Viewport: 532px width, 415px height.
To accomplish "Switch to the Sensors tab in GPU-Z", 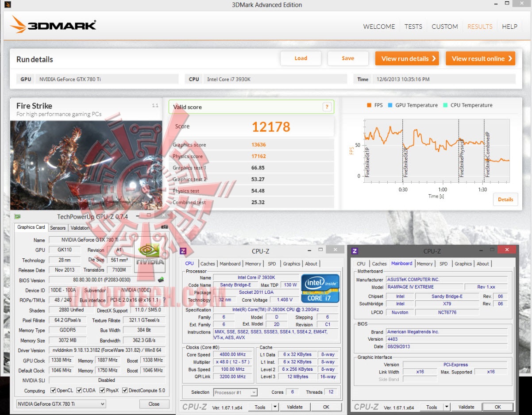I will pos(58,228).
